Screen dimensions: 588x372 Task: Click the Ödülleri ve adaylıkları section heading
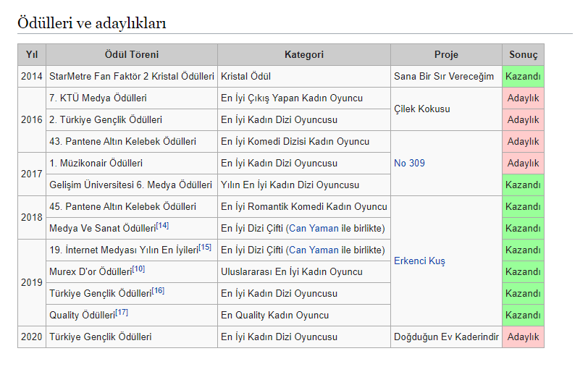coord(92,23)
